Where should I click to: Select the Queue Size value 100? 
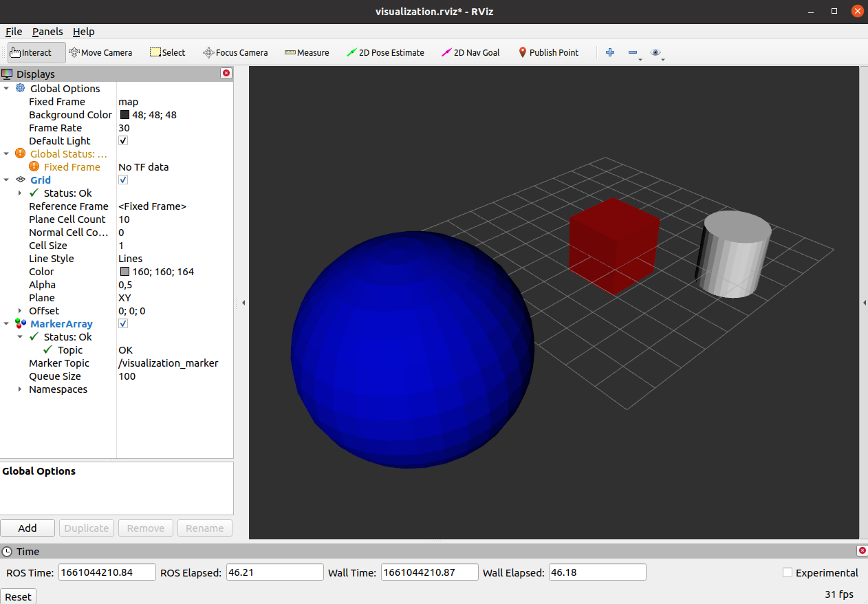(x=127, y=376)
